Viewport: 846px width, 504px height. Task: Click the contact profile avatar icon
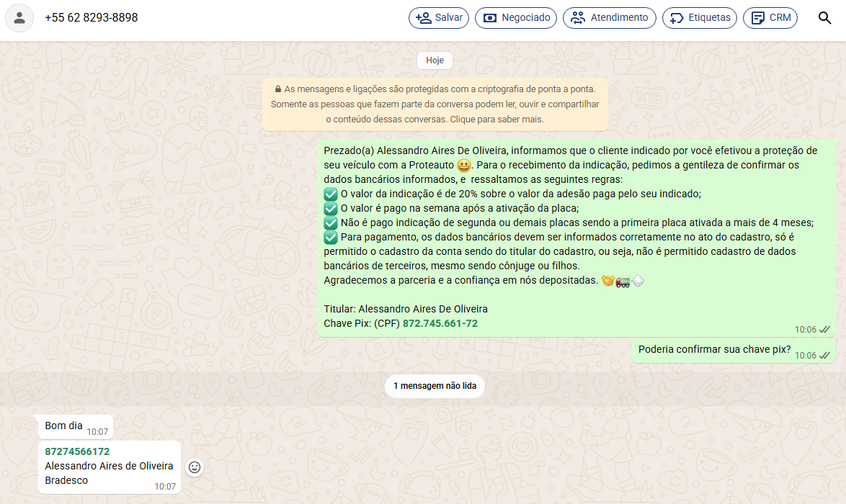19,18
